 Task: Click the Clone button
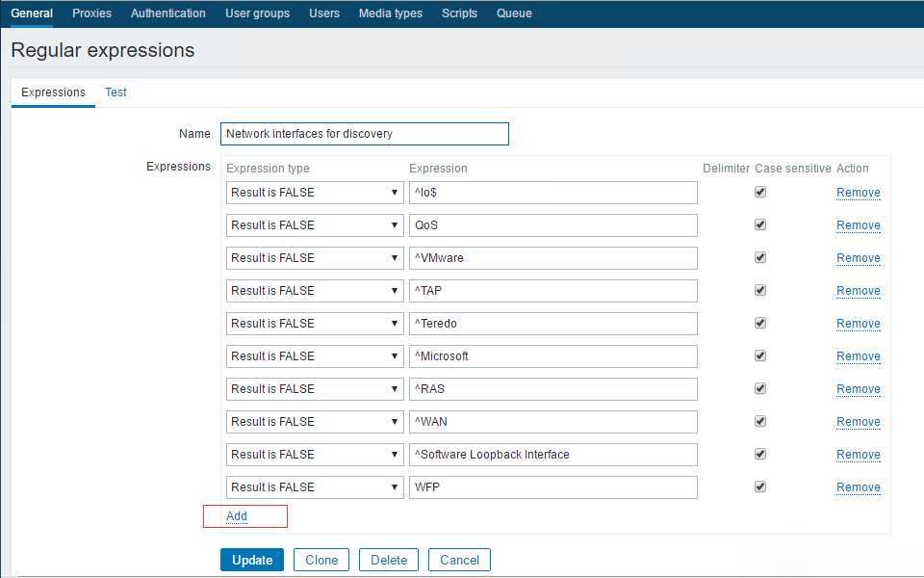pos(321,560)
